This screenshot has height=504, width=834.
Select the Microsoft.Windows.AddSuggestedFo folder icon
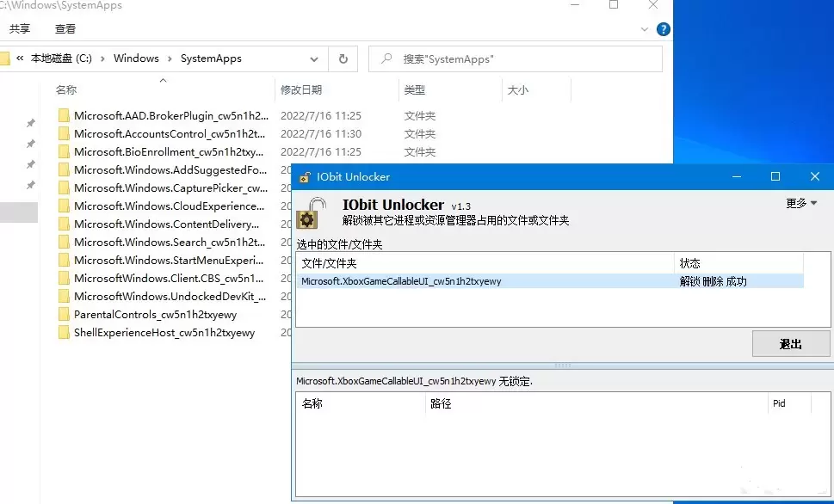pos(64,170)
